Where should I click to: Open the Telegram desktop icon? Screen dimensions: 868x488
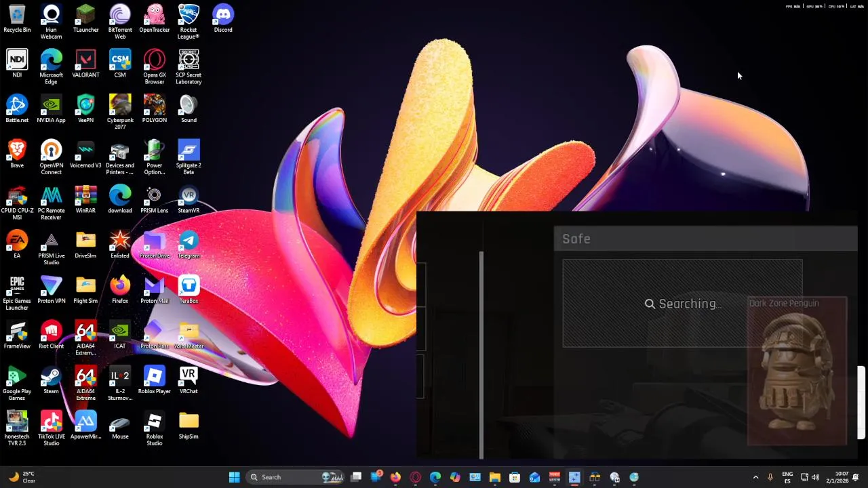click(x=189, y=245)
